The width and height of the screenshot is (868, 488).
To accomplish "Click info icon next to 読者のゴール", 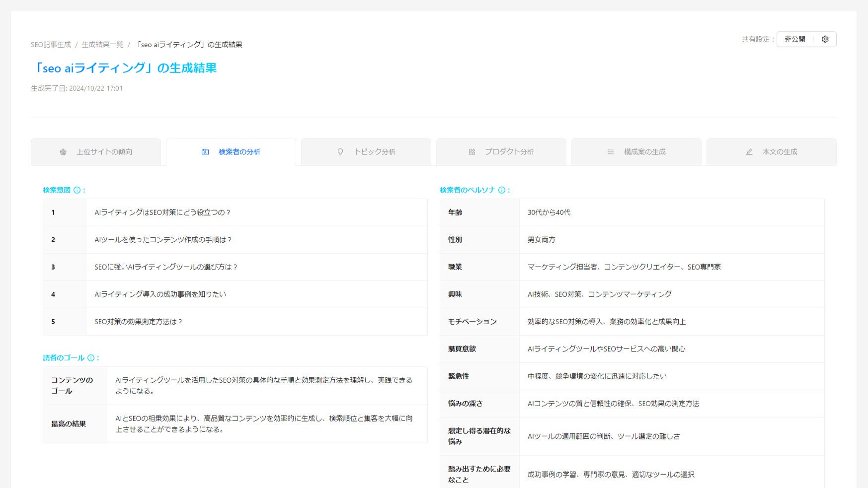I will (91, 358).
